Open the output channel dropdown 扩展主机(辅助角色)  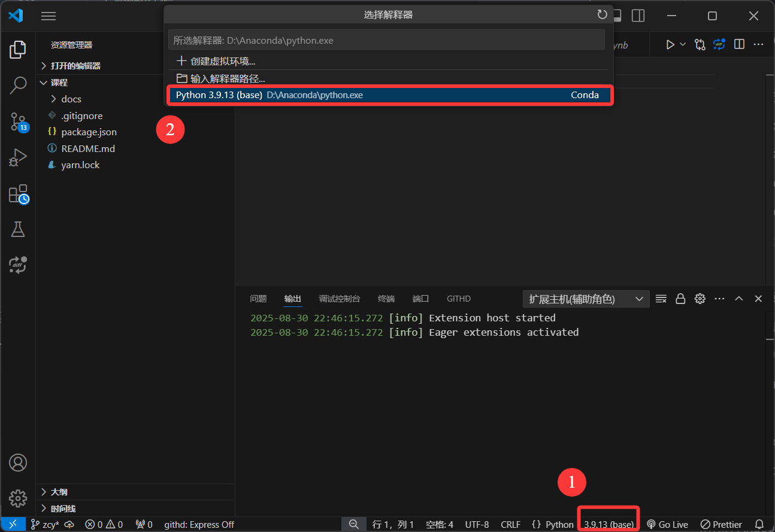[586, 299]
